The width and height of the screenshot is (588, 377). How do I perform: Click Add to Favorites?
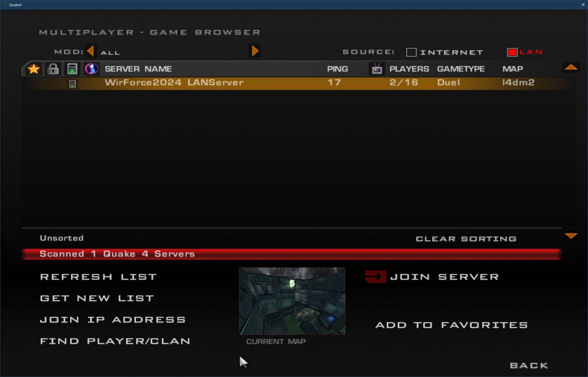click(452, 325)
